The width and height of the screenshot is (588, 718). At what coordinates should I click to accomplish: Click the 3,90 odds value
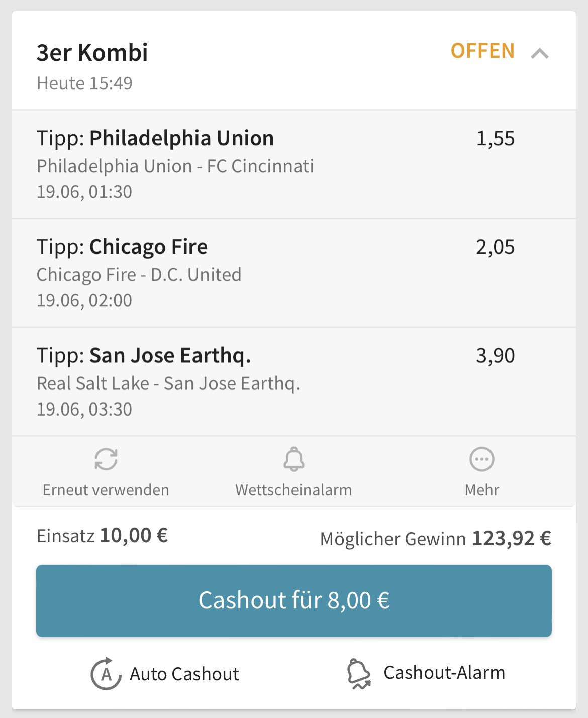click(496, 356)
